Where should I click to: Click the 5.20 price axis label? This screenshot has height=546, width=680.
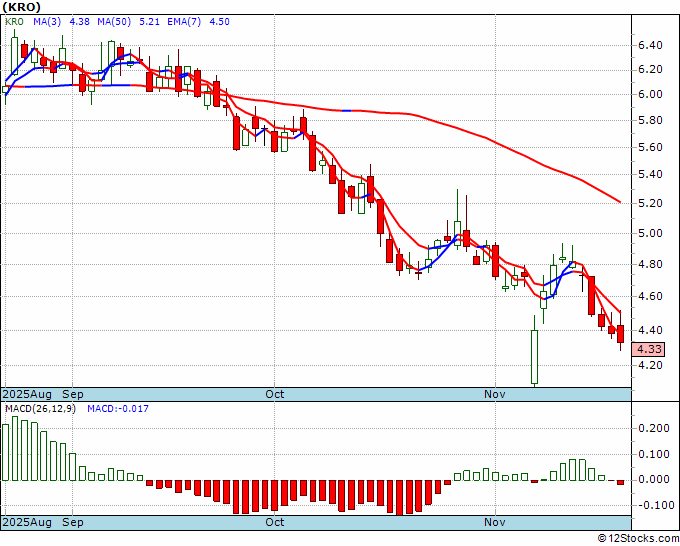tap(650, 203)
